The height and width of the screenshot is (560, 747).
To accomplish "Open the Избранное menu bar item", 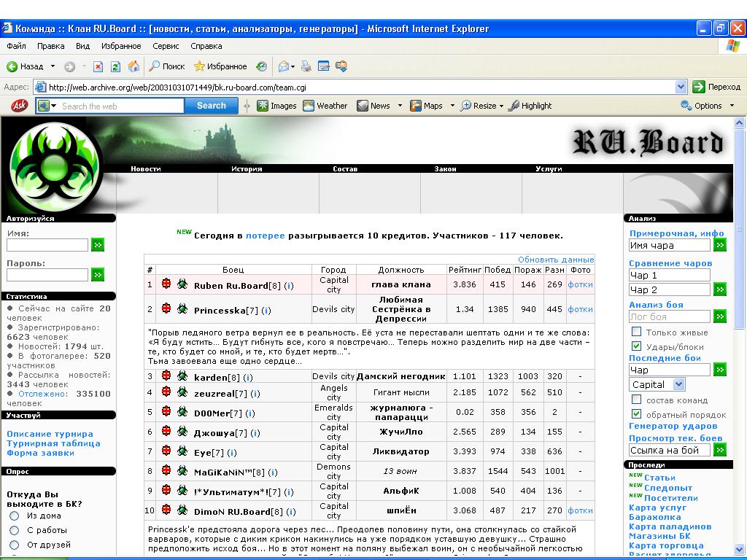I will [121, 46].
